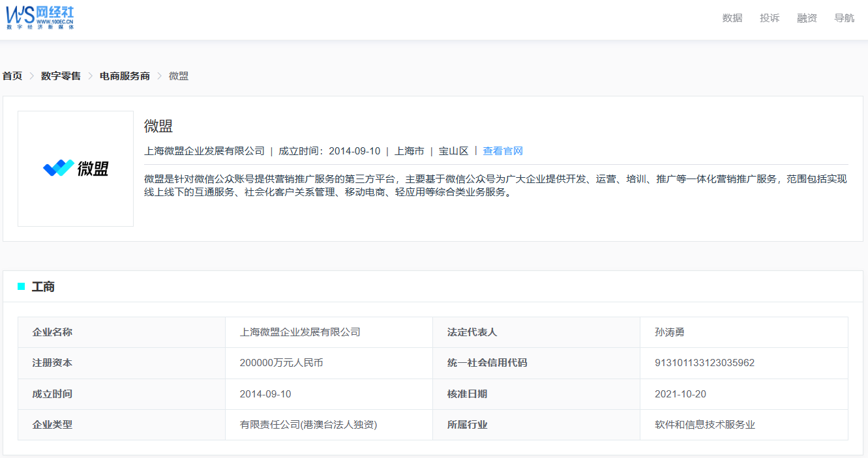Click the cyan square beside 工商
The width and height of the screenshot is (868, 458).
click(x=22, y=287)
